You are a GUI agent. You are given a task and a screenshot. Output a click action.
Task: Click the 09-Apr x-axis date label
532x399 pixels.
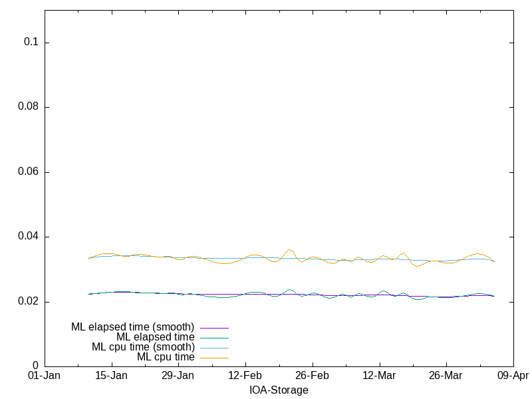coord(513,376)
